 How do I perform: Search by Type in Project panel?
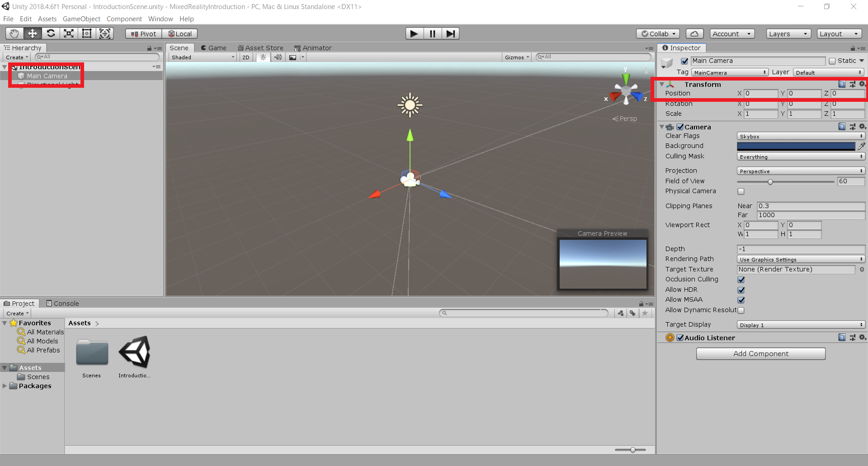[x=621, y=313]
